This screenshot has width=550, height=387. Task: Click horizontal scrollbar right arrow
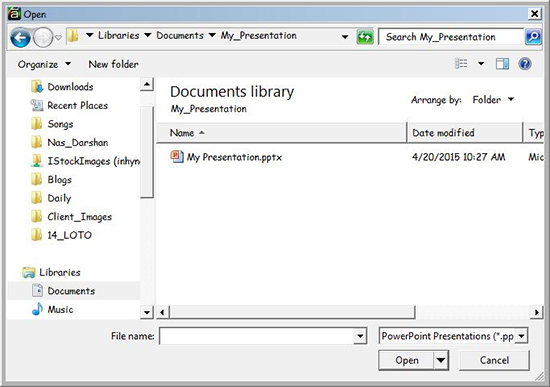point(536,312)
